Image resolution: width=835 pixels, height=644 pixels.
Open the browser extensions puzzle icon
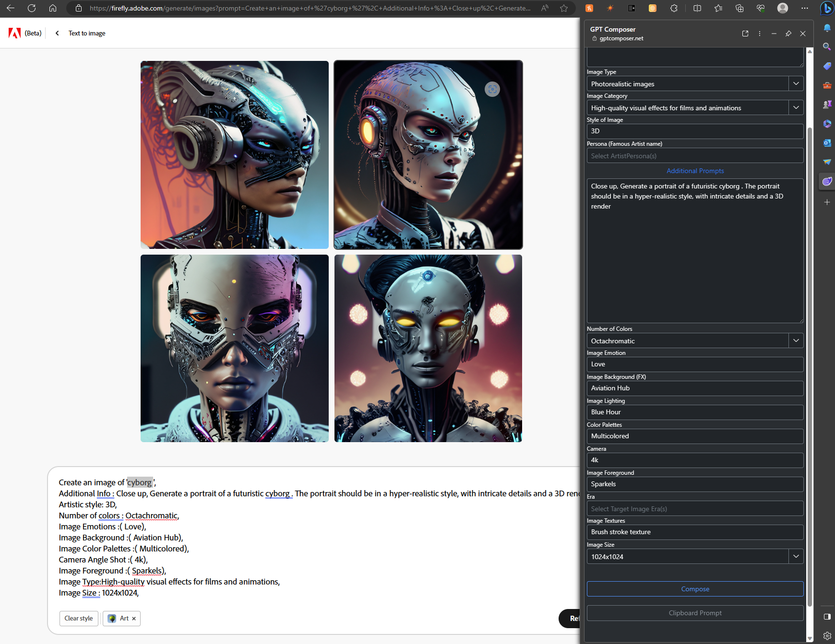pos(674,8)
